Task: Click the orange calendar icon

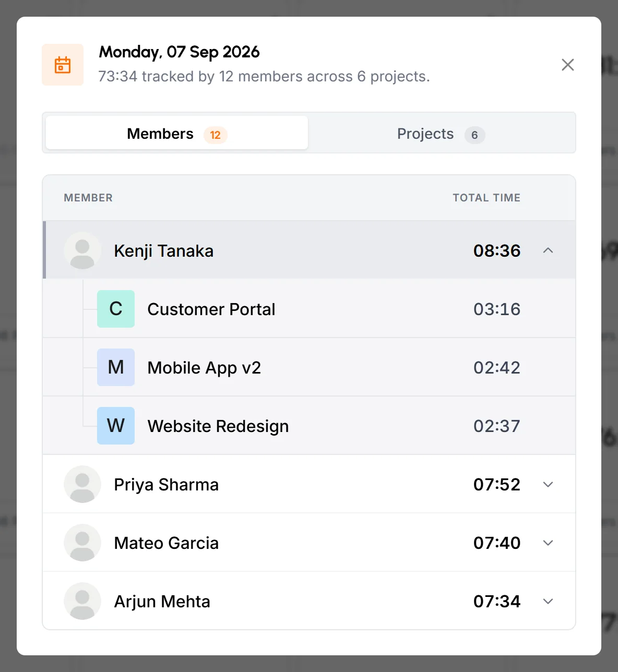Action: 63,65
